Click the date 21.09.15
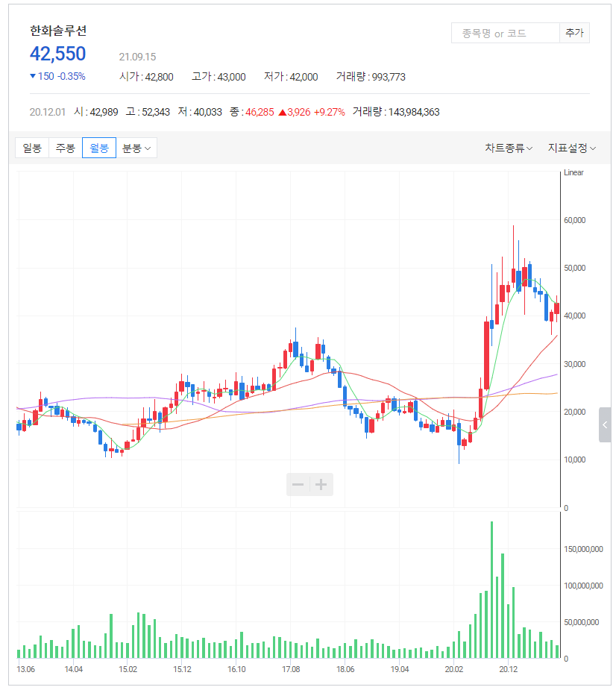Image resolution: width=616 pixels, height=690 pixels. tap(137, 57)
